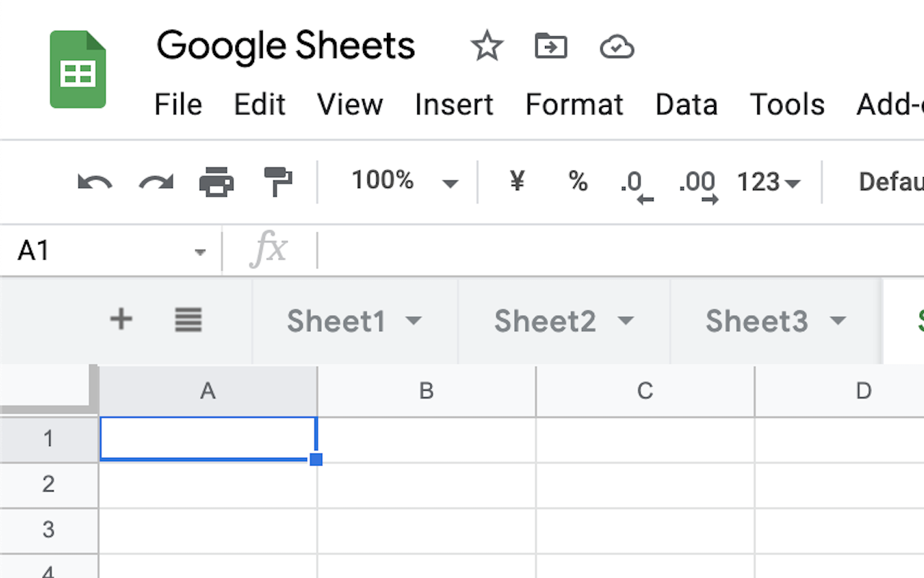Open the all-sheets list icon
Screen dimensions: 924x578
pyautogui.click(x=188, y=320)
